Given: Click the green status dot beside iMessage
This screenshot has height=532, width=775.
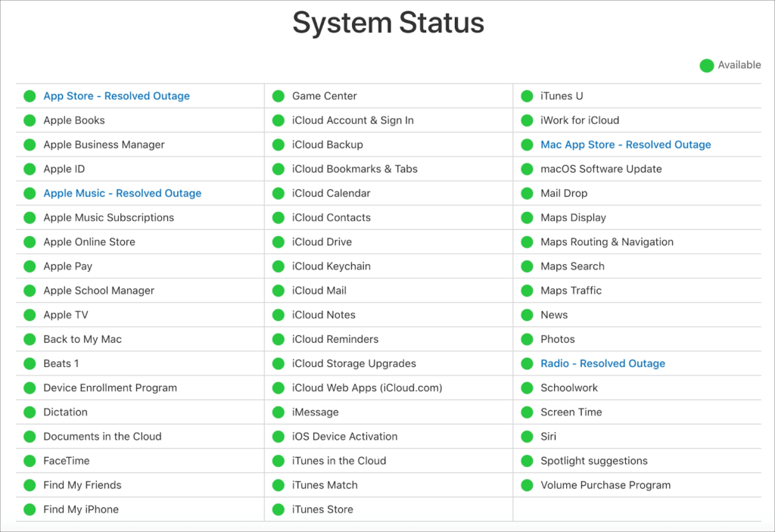Looking at the screenshot, I should pos(279,412).
